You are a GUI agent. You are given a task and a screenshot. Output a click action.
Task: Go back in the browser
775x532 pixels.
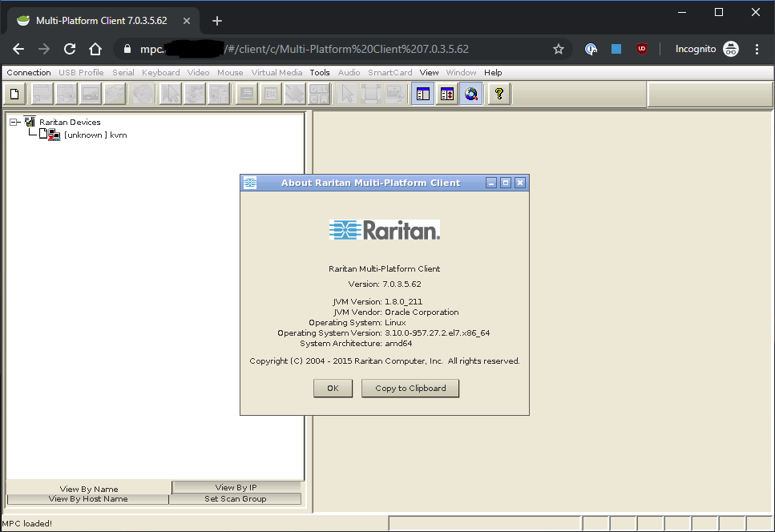coord(18,49)
